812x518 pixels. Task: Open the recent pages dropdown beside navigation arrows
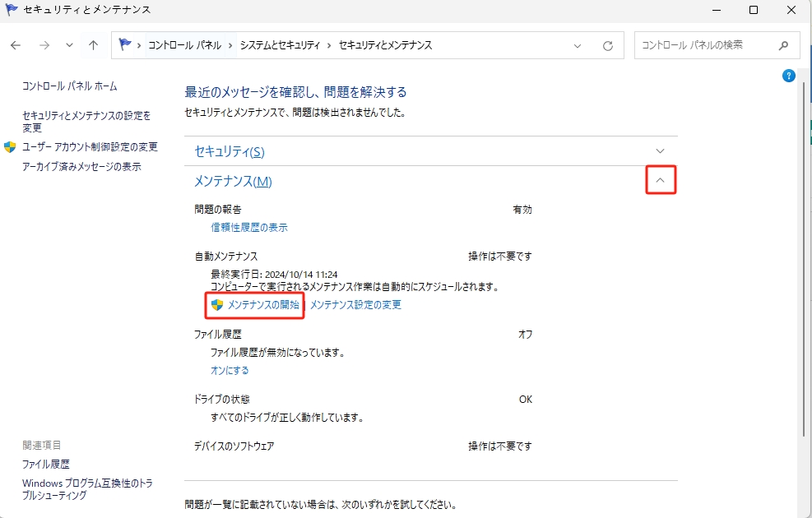tap(68, 45)
